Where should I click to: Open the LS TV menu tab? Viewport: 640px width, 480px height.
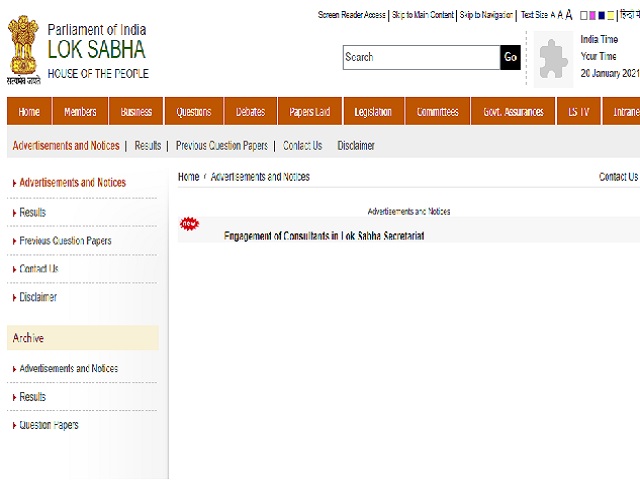[579, 111]
